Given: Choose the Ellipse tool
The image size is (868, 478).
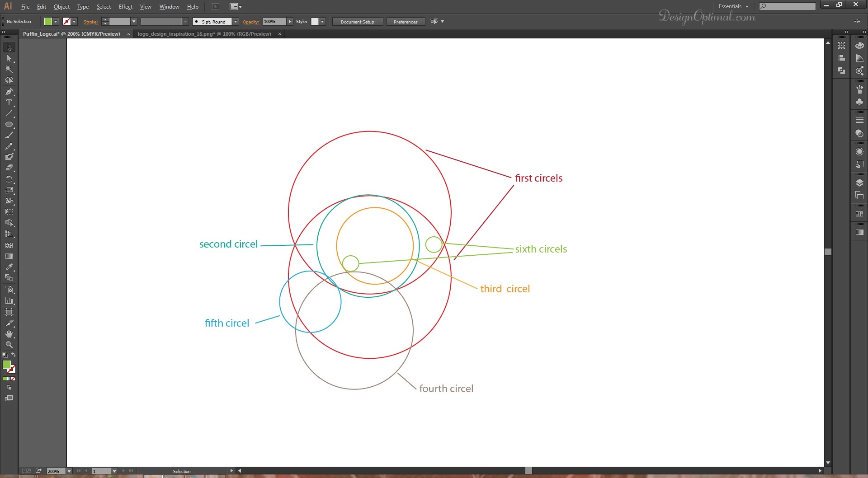Looking at the screenshot, I should (x=9, y=124).
